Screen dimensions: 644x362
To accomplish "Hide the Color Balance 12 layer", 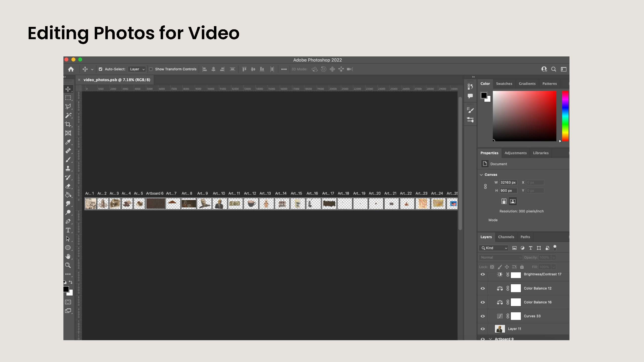I will [x=483, y=288].
